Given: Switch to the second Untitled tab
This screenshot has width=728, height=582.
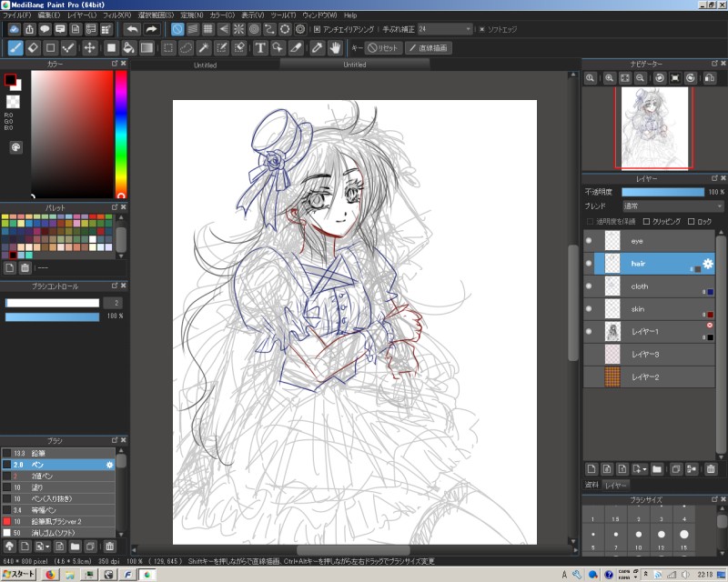Looking at the screenshot, I should coord(355,65).
